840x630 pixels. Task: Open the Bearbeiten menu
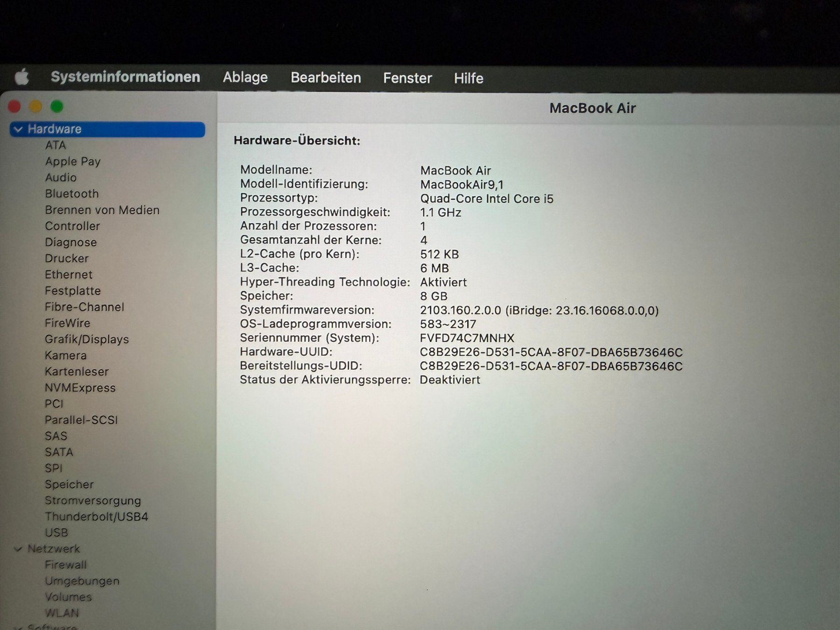(x=326, y=77)
